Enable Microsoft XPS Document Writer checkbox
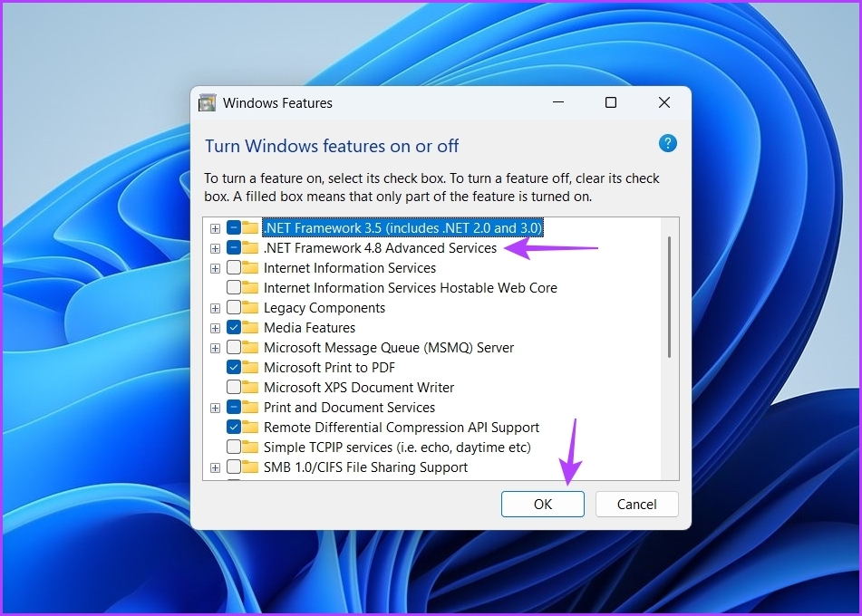This screenshot has height=616, width=862. click(x=234, y=388)
